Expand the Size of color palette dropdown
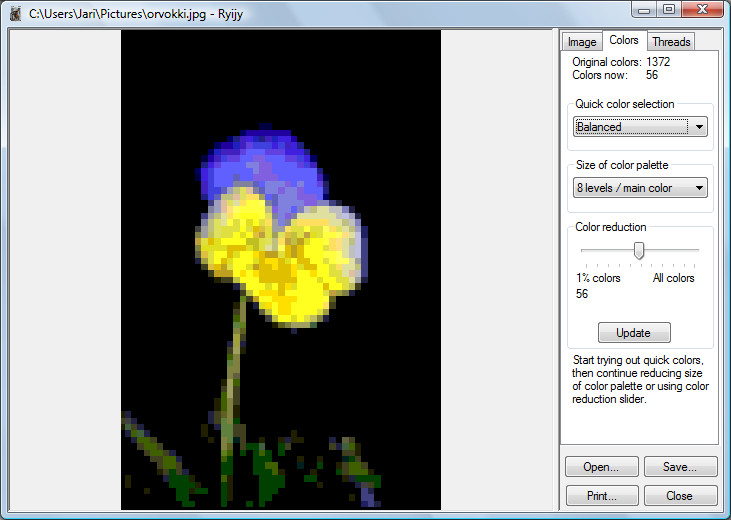This screenshot has height=520, width=731. 640,188
